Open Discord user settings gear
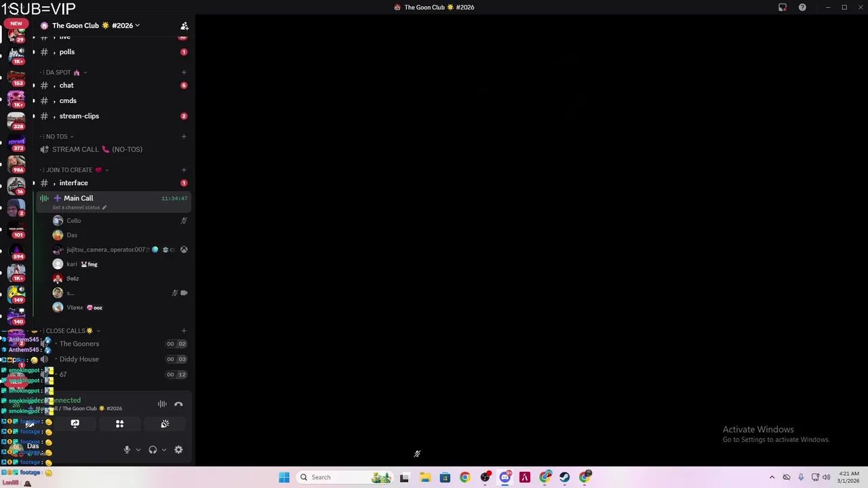The image size is (868, 488). pyautogui.click(x=178, y=449)
